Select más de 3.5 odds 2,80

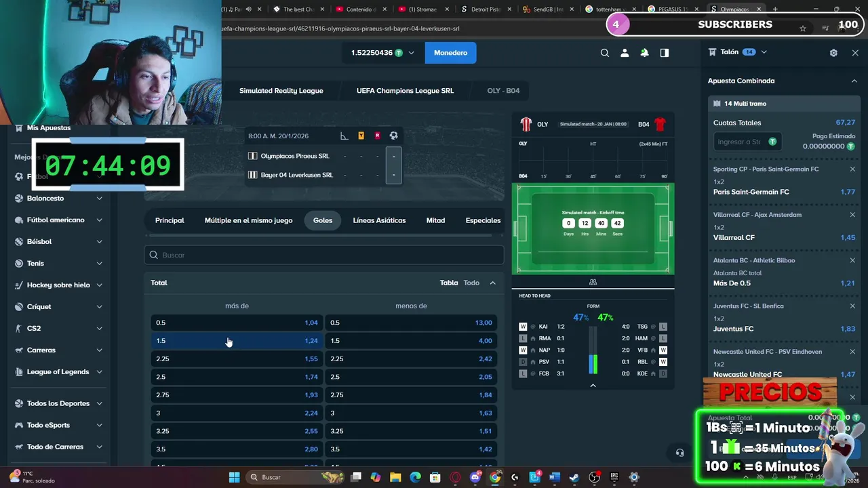click(x=237, y=449)
